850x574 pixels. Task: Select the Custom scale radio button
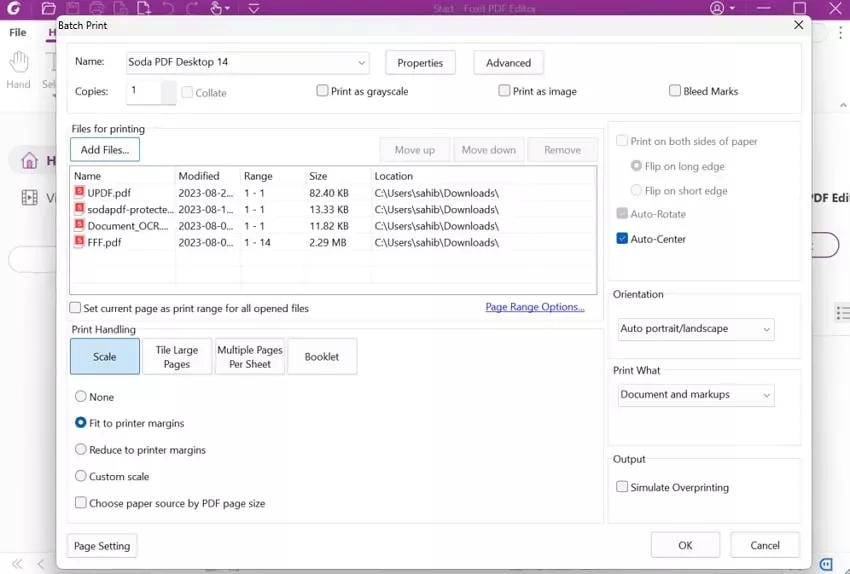click(80, 476)
